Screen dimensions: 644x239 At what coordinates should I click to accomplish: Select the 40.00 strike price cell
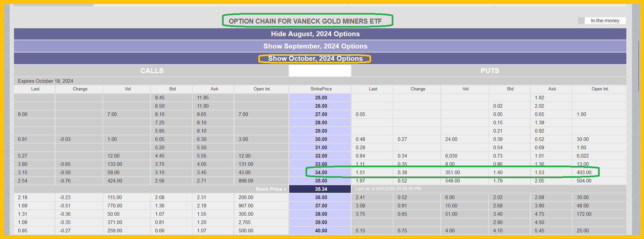click(321, 231)
